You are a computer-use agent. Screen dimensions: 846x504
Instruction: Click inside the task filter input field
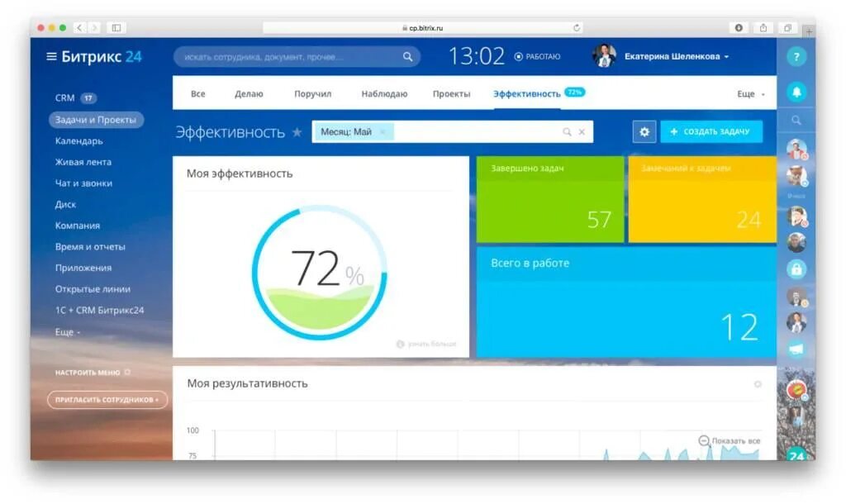452,131
